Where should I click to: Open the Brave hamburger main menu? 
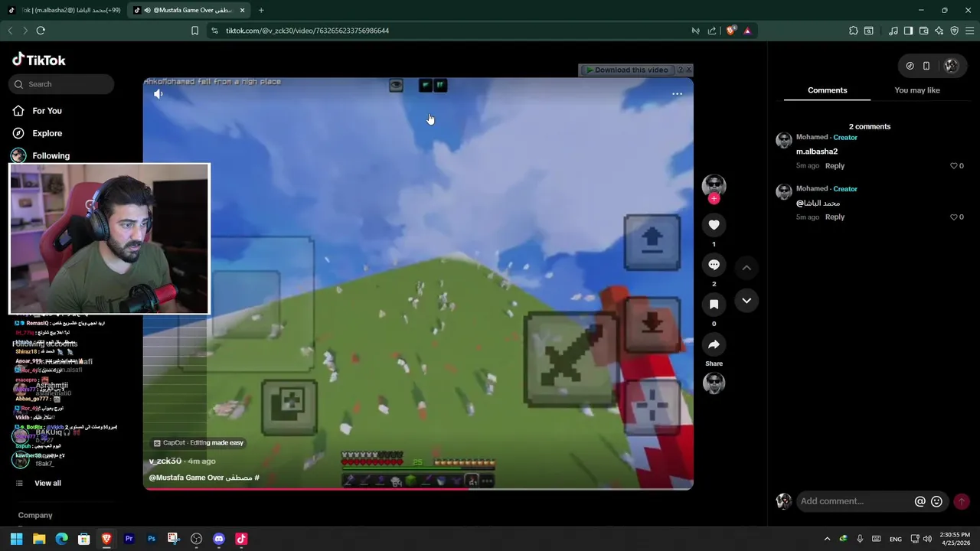[970, 31]
